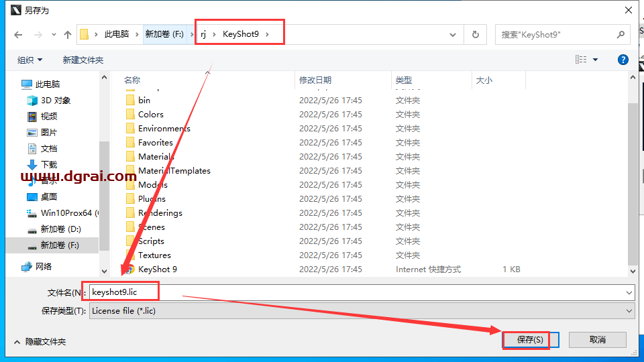Image resolution: width=644 pixels, height=362 pixels.
Task: Click 新建文件夹 button
Action: coord(83,60)
